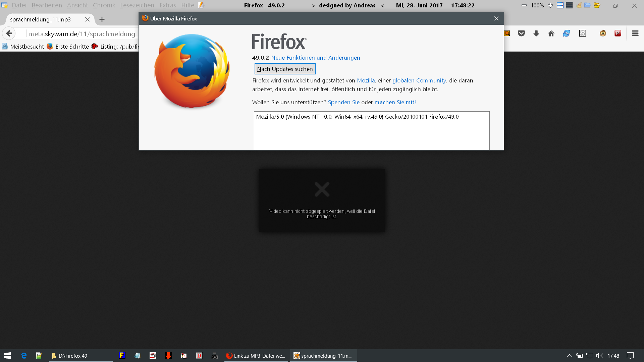Image resolution: width=644 pixels, height=362 pixels.
Task: Click the Pocket icon in toolbar
Action: tap(521, 33)
